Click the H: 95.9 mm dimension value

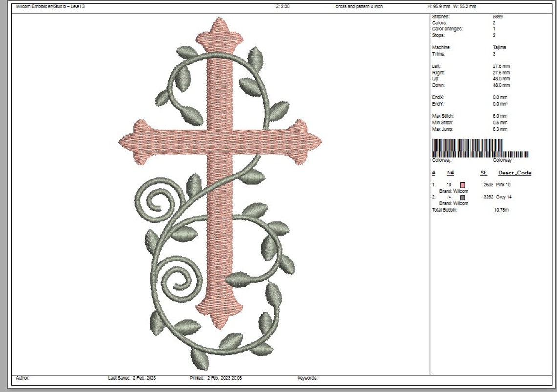click(439, 7)
